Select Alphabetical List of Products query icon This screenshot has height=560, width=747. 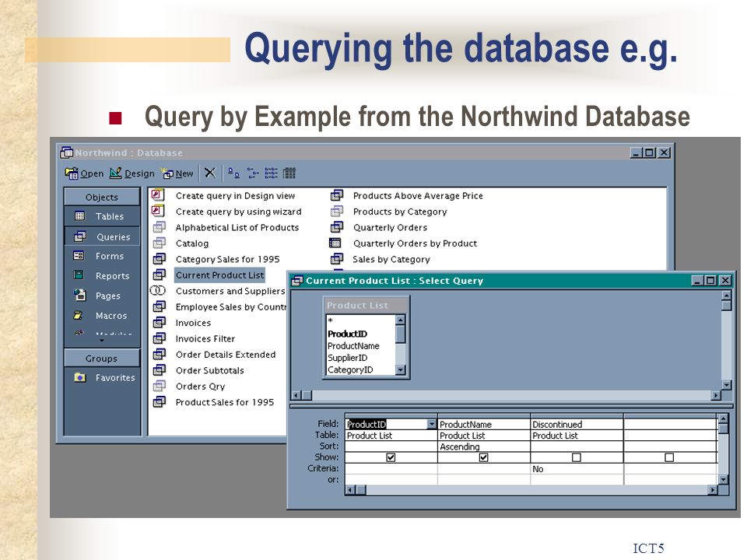pyautogui.click(x=159, y=227)
